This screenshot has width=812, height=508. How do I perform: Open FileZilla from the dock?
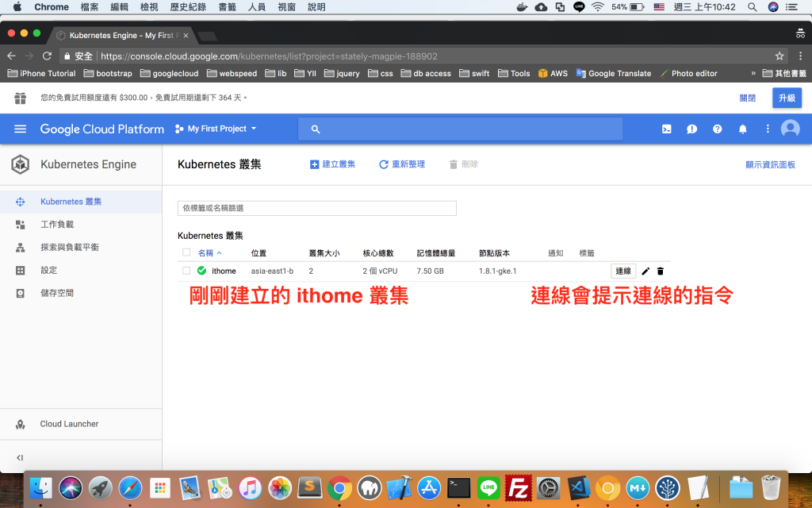tap(519, 488)
